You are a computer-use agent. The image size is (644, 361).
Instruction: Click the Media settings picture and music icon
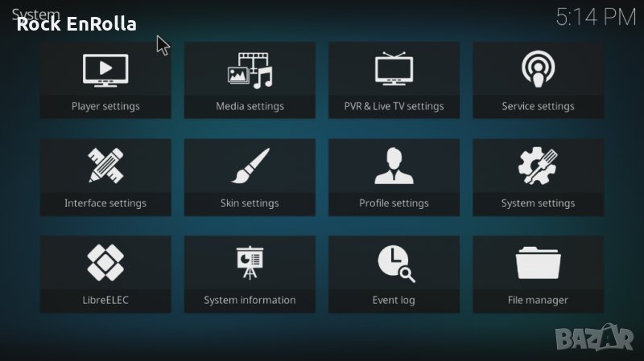click(250, 70)
